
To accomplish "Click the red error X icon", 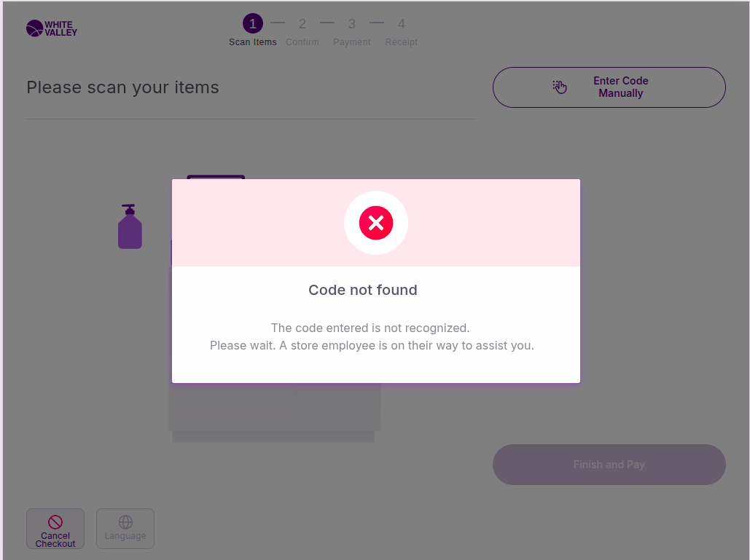I will (376, 223).
